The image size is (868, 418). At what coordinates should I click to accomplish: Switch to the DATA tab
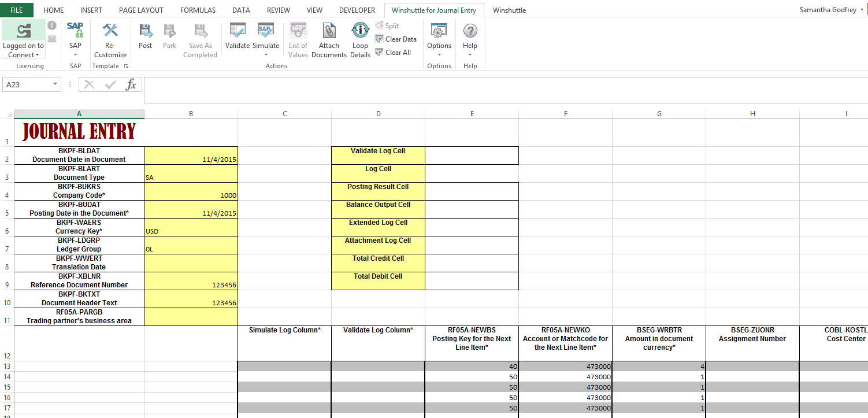(x=241, y=10)
